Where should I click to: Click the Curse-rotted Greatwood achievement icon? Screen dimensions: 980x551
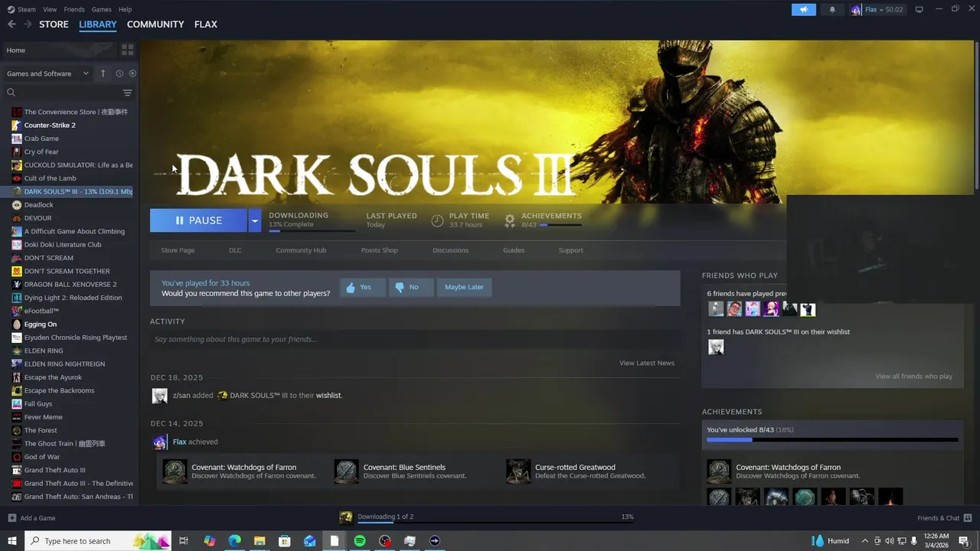click(518, 471)
